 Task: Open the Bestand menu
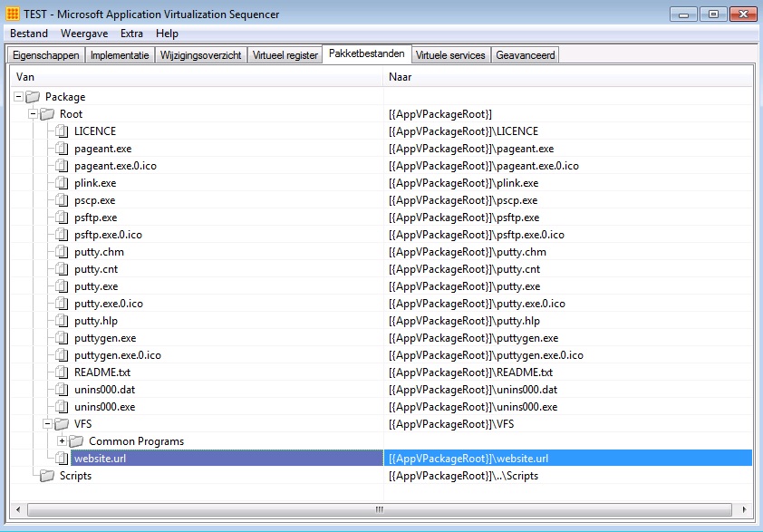tap(29, 34)
